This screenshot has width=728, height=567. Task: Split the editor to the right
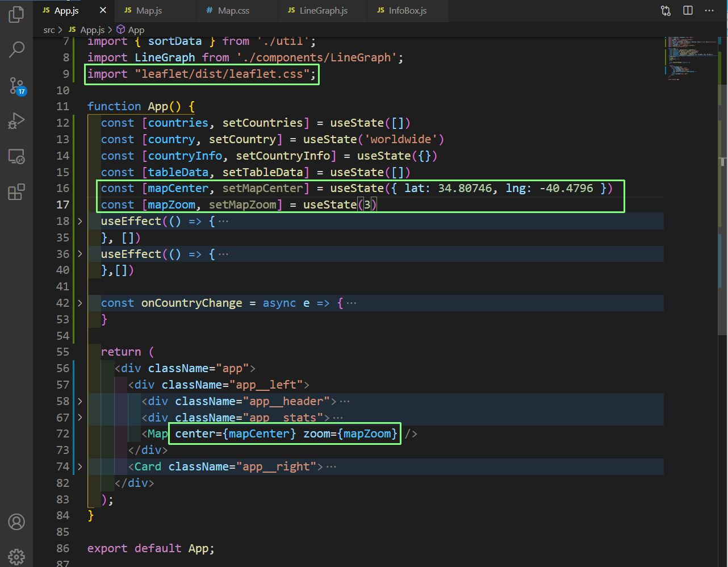(688, 10)
